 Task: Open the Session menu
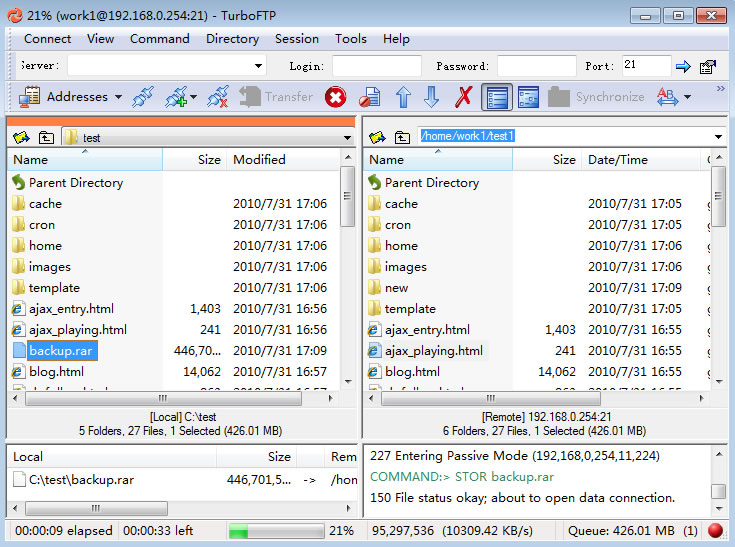297,39
